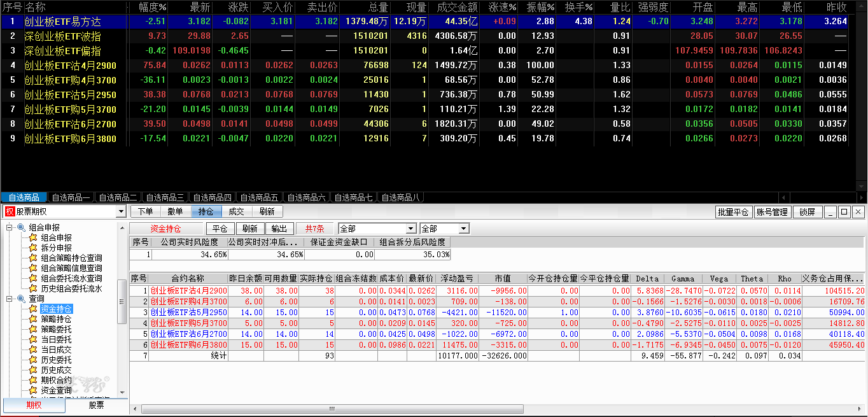Open the 股票期权 dropdown list
Screen dimensions: 868x417
tap(121, 212)
